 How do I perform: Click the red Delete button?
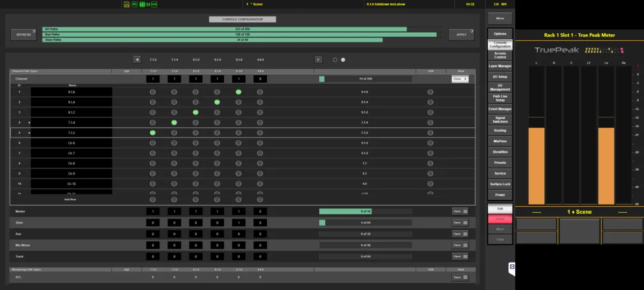pos(500,219)
